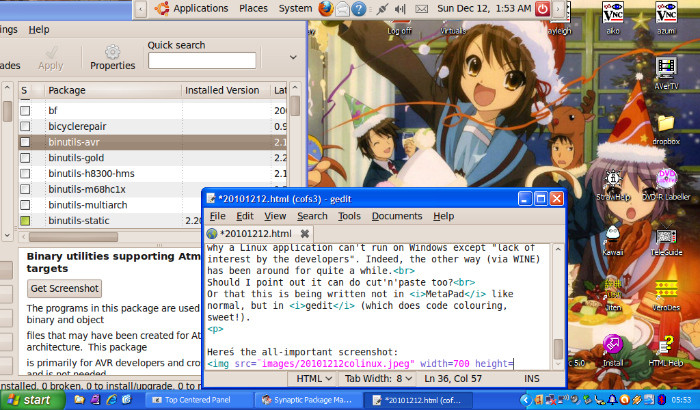Click the left hide arrow of the top panel
The width and height of the screenshot is (700, 410).
[x=141, y=8]
